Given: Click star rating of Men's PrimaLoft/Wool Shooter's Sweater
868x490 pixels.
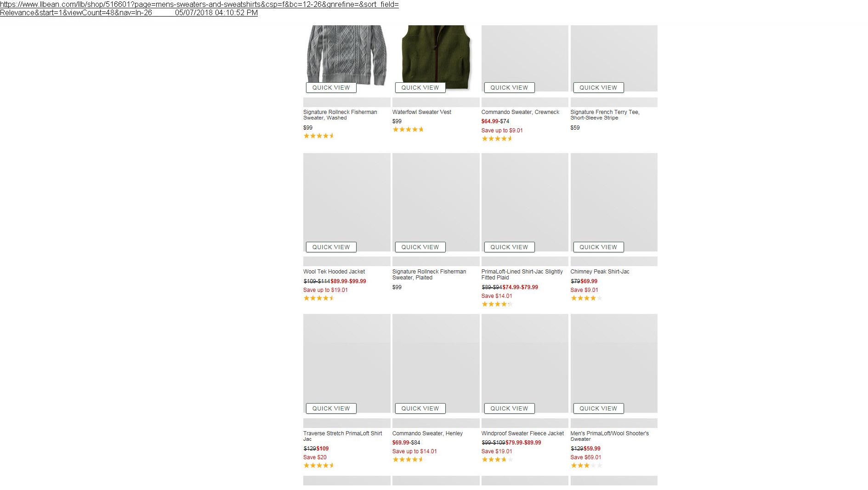Looking at the screenshot, I should [586, 466].
